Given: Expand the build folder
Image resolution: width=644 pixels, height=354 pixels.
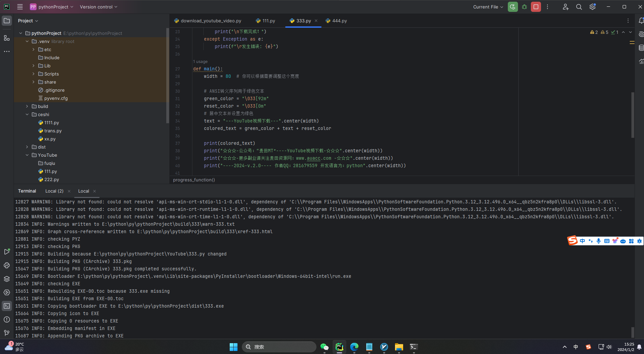Looking at the screenshot, I should tap(27, 106).
